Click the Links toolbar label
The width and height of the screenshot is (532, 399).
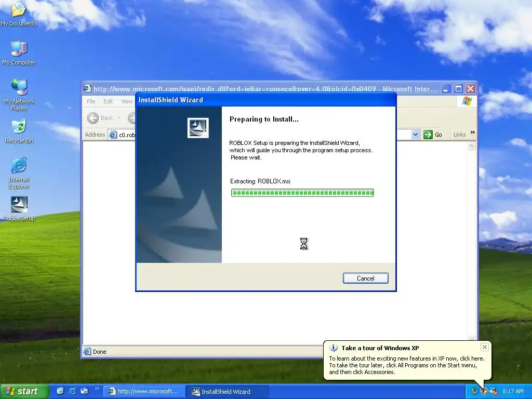coord(459,135)
